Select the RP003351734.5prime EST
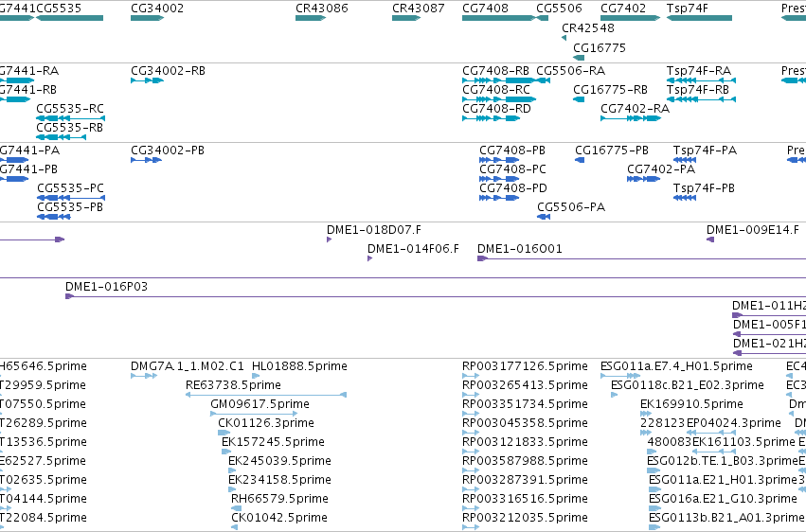 point(471,414)
